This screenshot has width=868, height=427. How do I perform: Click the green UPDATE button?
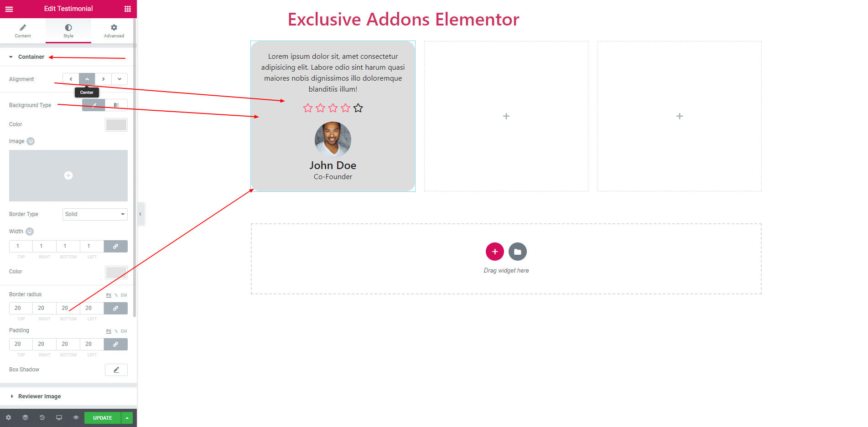pyautogui.click(x=103, y=418)
